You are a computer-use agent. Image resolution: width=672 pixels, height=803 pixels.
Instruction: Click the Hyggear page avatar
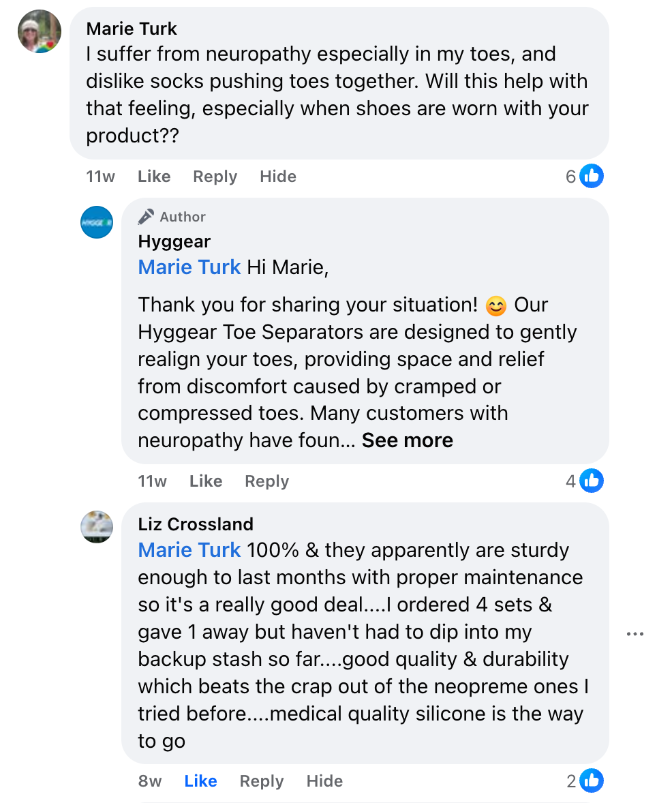tap(97, 222)
